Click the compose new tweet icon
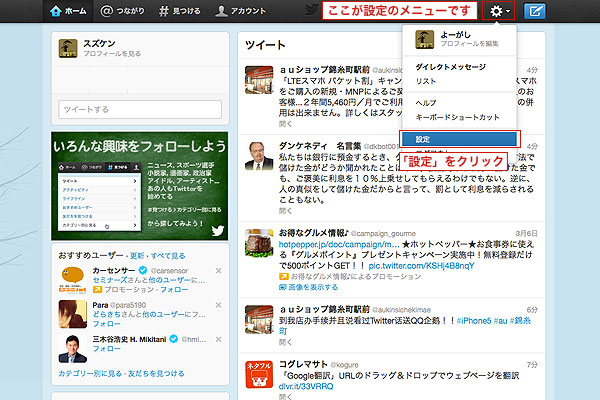The height and width of the screenshot is (400, 600). (535, 11)
